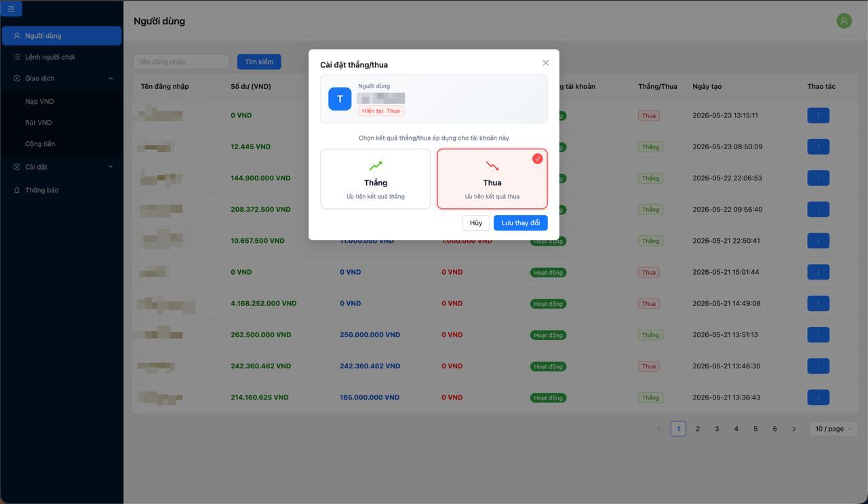Close the Cài đặt thắng/thua dialog
The height and width of the screenshot is (504, 868).
tap(545, 63)
